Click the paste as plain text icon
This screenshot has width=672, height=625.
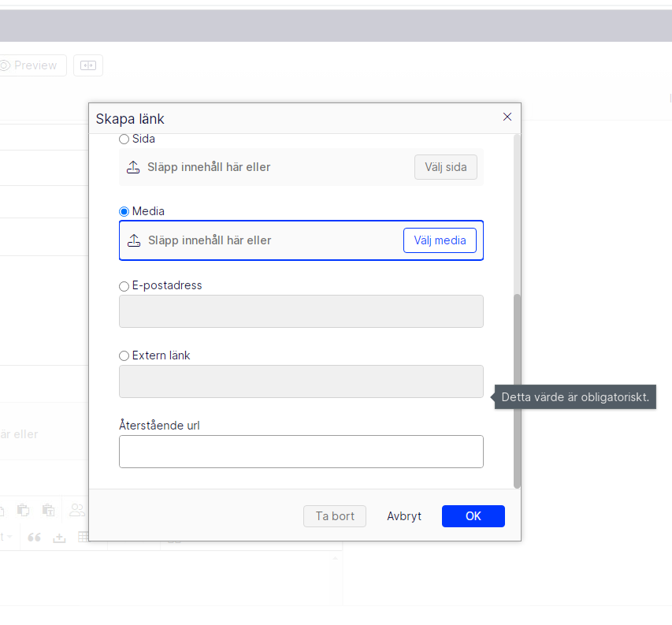48,510
